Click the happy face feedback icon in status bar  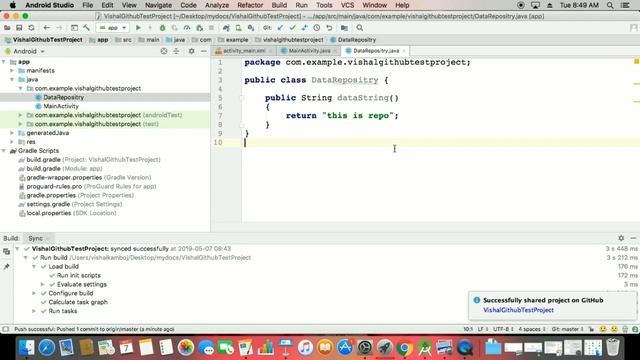pos(603,329)
